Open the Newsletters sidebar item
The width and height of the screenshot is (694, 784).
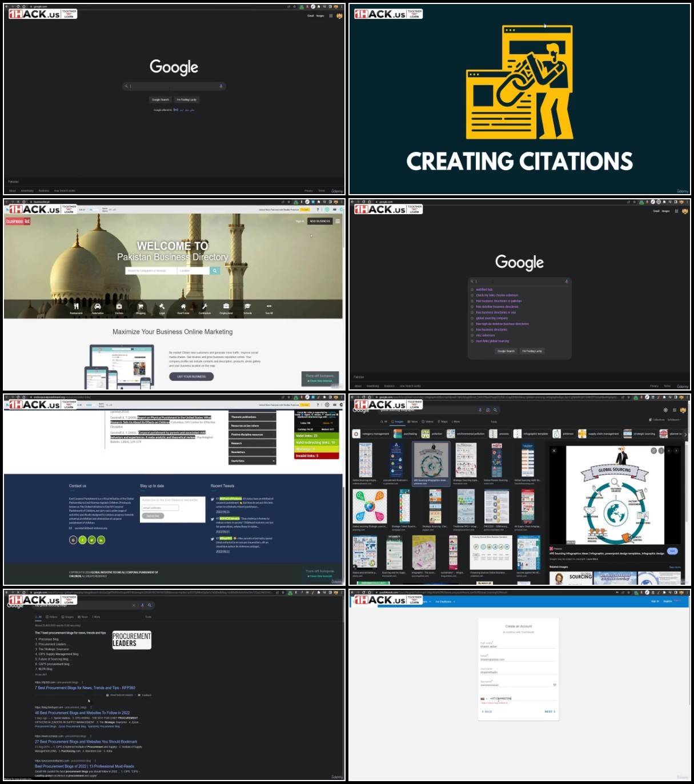pyautogui.click(x=252, y=452)
